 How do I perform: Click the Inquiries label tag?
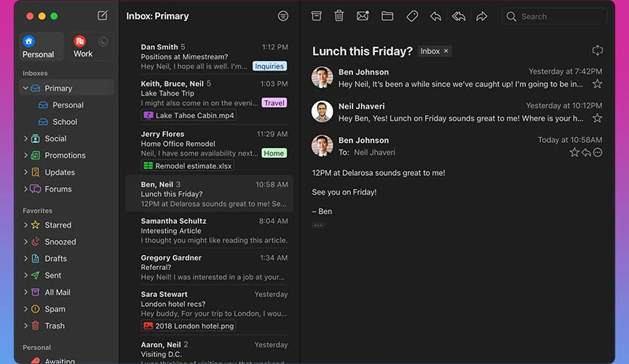[x=269, y=66]
